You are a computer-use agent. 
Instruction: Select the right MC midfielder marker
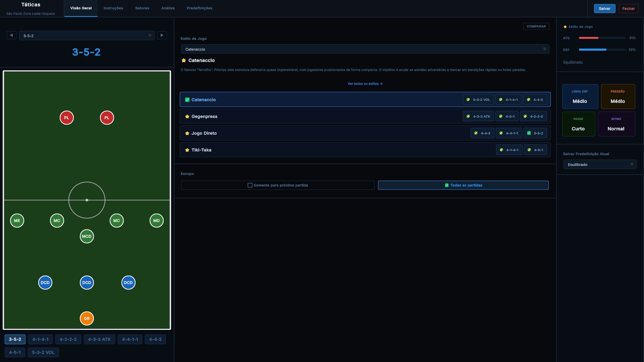tap(116, 221)
